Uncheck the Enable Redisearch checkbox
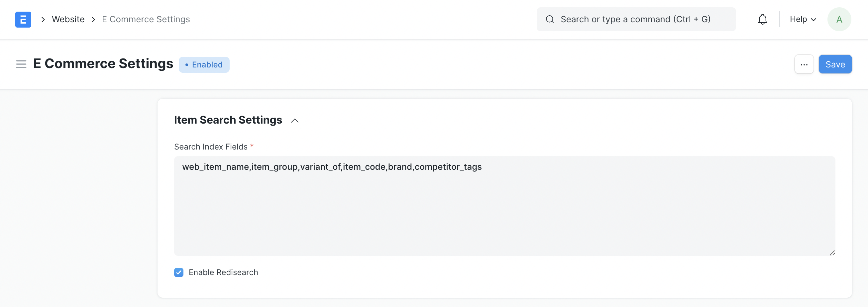868x307 pixels. (x=178, y=272)
